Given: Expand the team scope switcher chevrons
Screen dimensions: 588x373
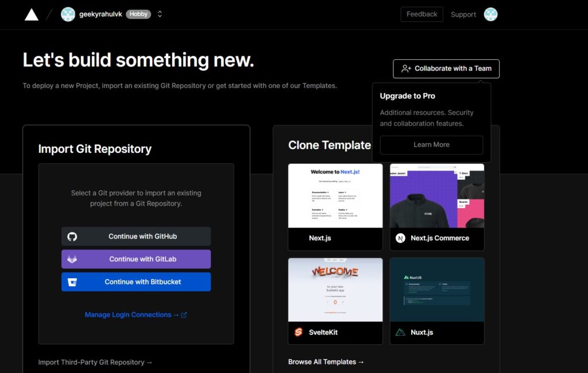Looking at the screenshot, I should point(160,14).
